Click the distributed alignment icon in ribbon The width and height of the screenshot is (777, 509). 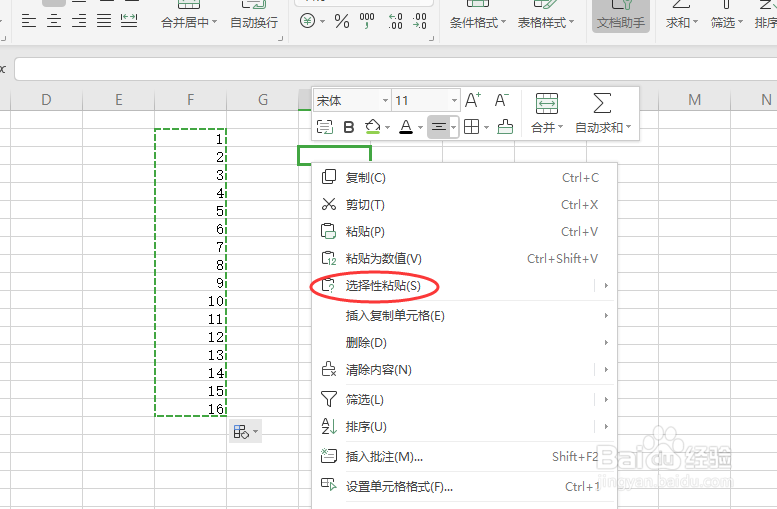tap(129, 21)
